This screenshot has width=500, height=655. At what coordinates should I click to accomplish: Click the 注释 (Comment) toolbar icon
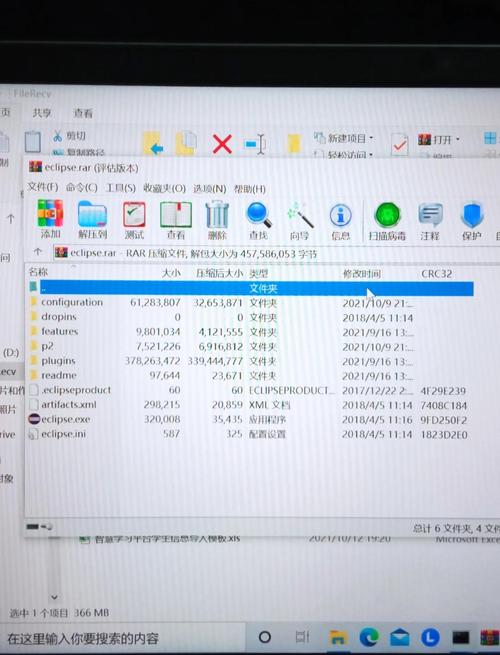coord(430,222)
